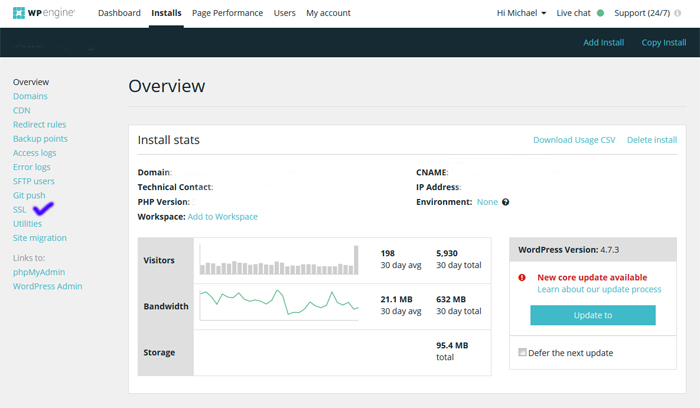Click the Install stats heading

168,140
